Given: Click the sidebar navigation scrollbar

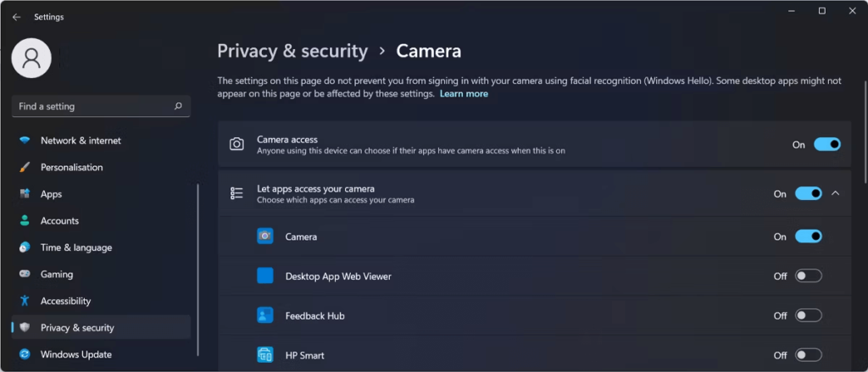Looking at the screenshot, I should pyautogui.click(x=198, y=269).
